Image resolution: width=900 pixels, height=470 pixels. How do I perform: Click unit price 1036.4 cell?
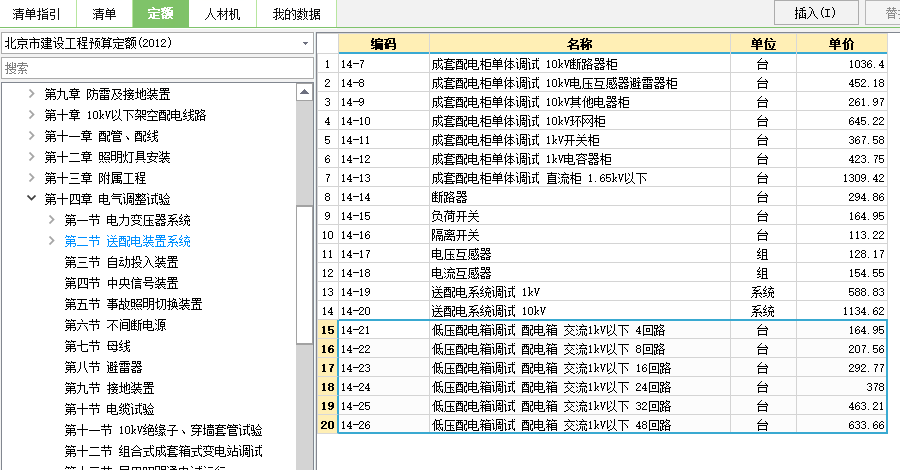841,64
